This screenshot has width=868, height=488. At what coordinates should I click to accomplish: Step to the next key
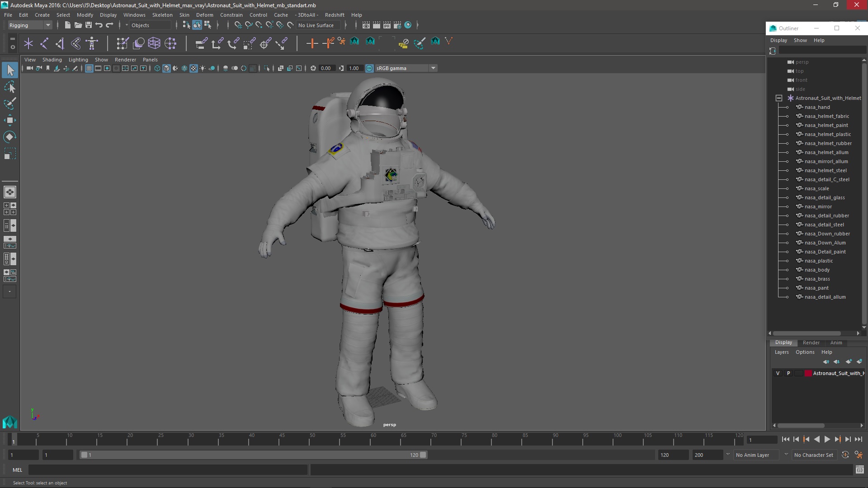click(837, 439)
